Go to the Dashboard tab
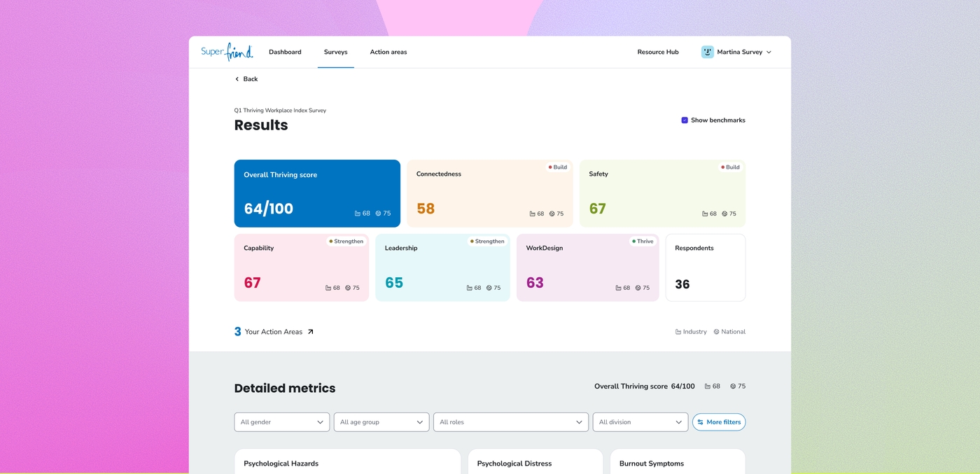The image size is (980, 474). [285, 52]
